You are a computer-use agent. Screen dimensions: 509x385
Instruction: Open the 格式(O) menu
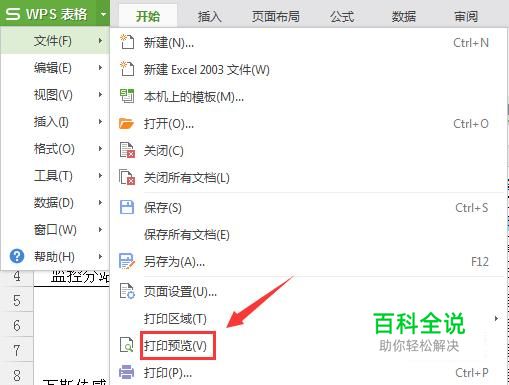(55, 149)
